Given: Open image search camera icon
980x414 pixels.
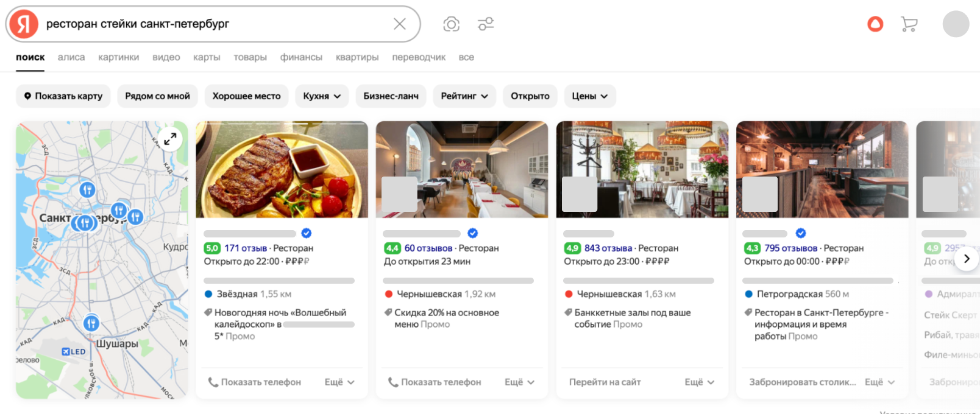Looking at the screenshot, I should click(451, 24).
